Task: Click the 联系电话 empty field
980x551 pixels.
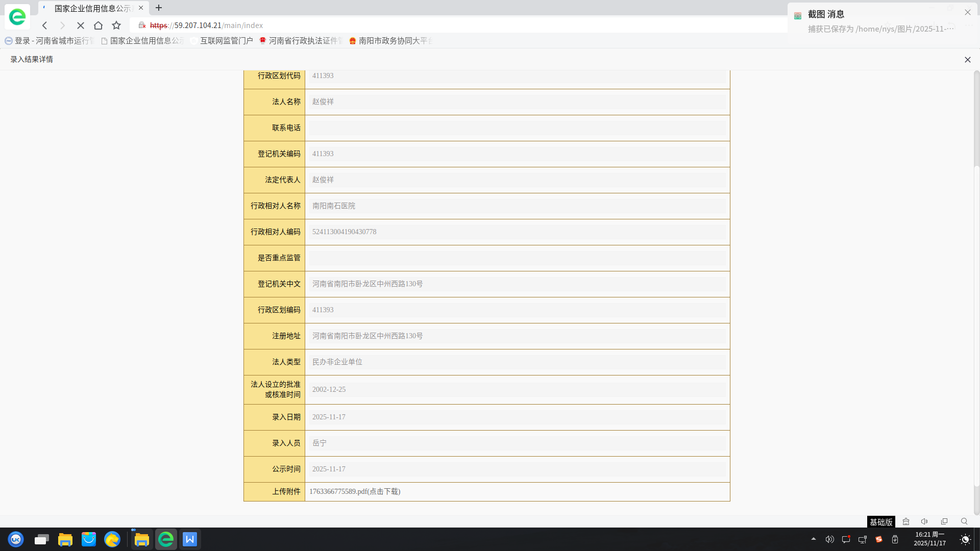Action: pos(517,128)
